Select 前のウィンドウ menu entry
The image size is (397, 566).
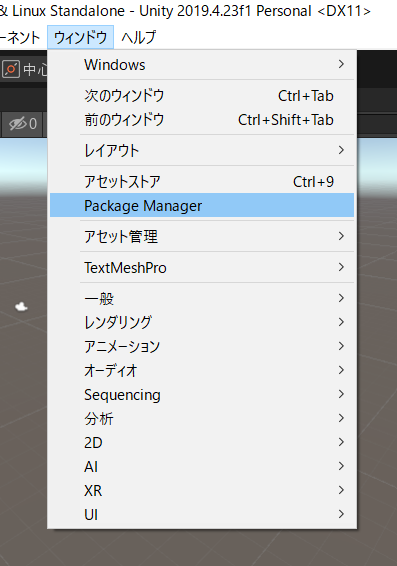(x=202, y=120)
